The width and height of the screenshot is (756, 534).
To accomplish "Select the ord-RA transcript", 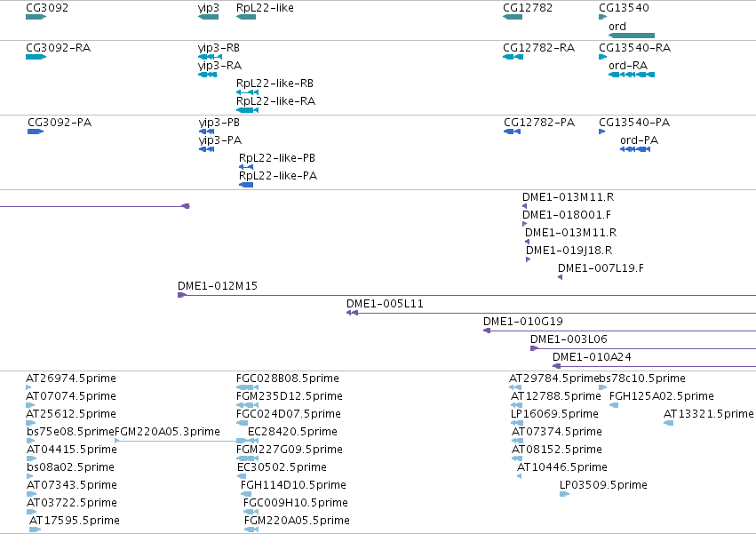I will click(632, 75).
